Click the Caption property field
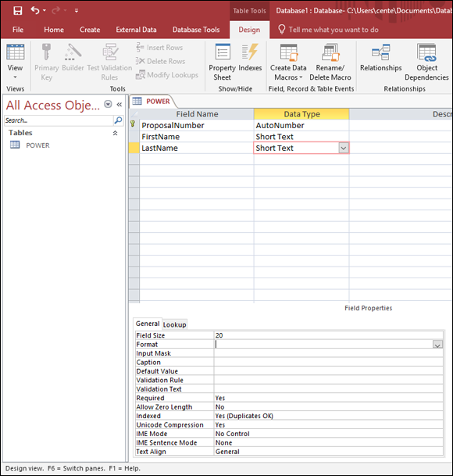453x476 pixels. point(329,362)
